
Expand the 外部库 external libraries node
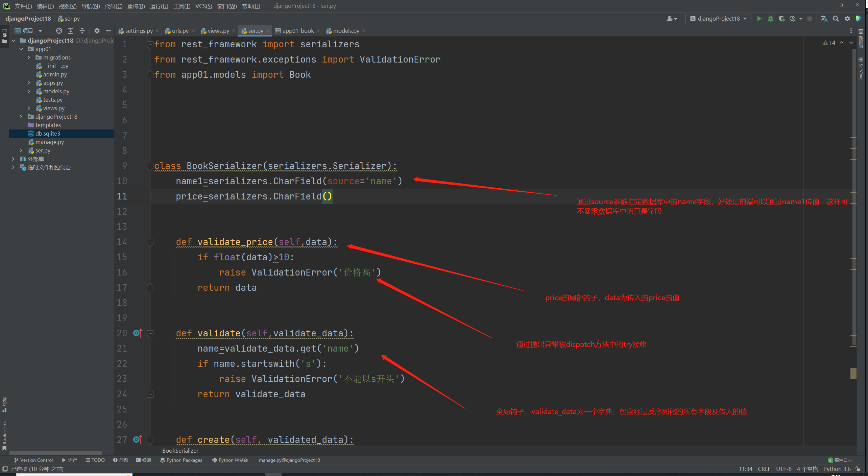coord(14,159)
